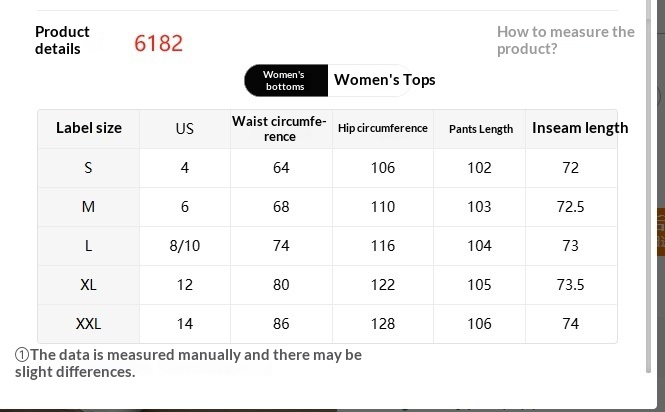The width and height of the screenshot is (665, 412).
Task: Click the Inseam length column header
Action: pos(580,128)
